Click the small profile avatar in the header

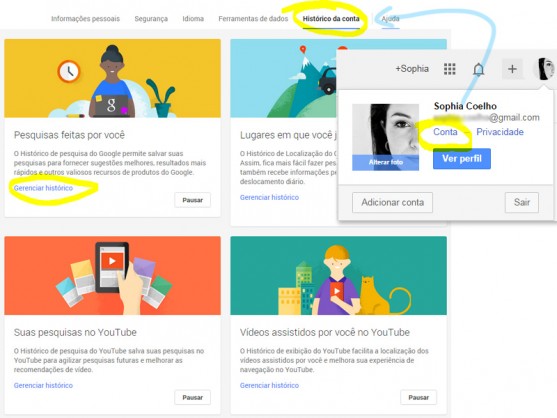point(544,69)
